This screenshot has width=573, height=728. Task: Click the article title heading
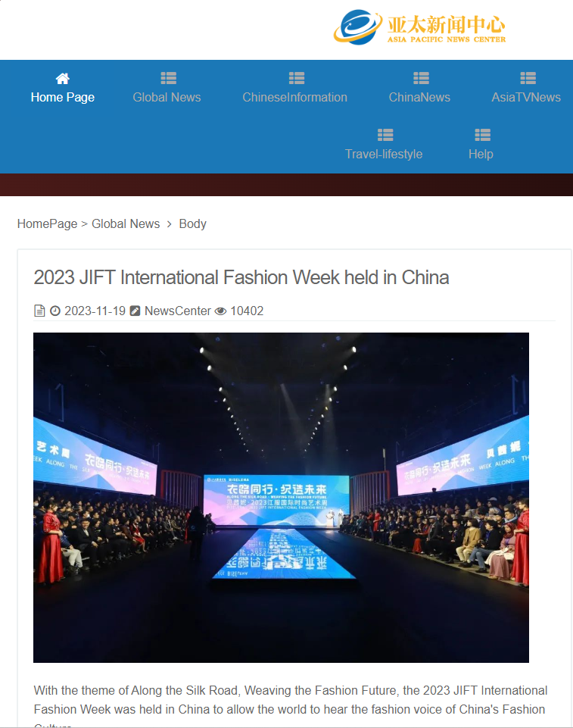[x=241, y=278]
